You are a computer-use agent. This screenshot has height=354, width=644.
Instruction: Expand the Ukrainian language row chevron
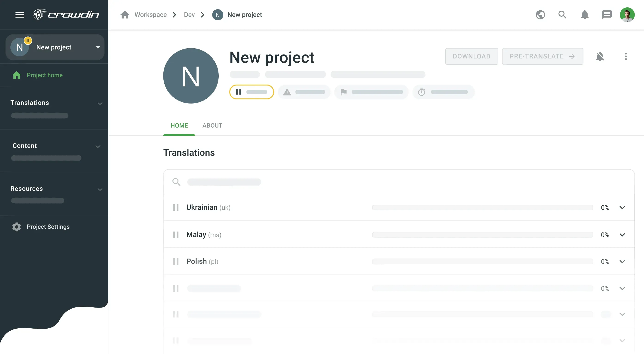click(x=622, y=208)
